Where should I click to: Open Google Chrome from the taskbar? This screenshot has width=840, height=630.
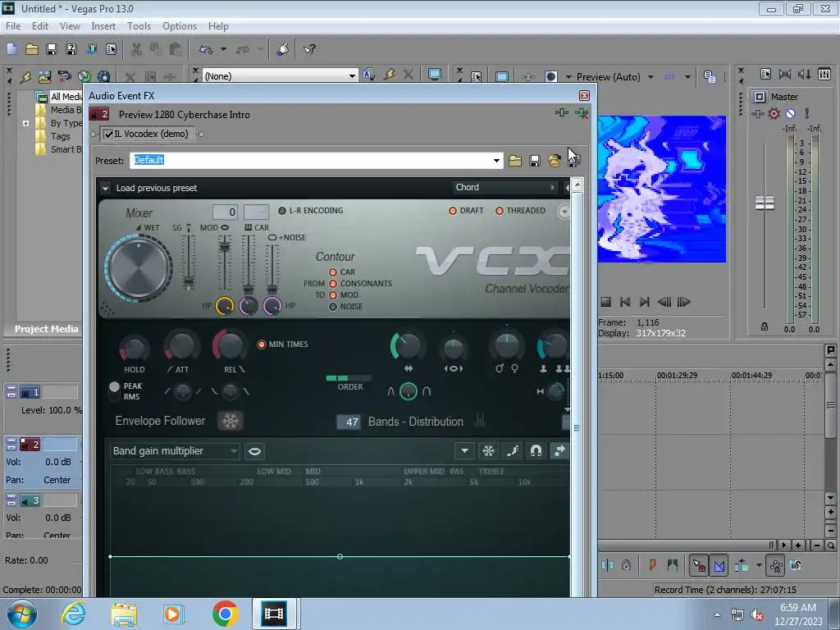click(225, 614)
